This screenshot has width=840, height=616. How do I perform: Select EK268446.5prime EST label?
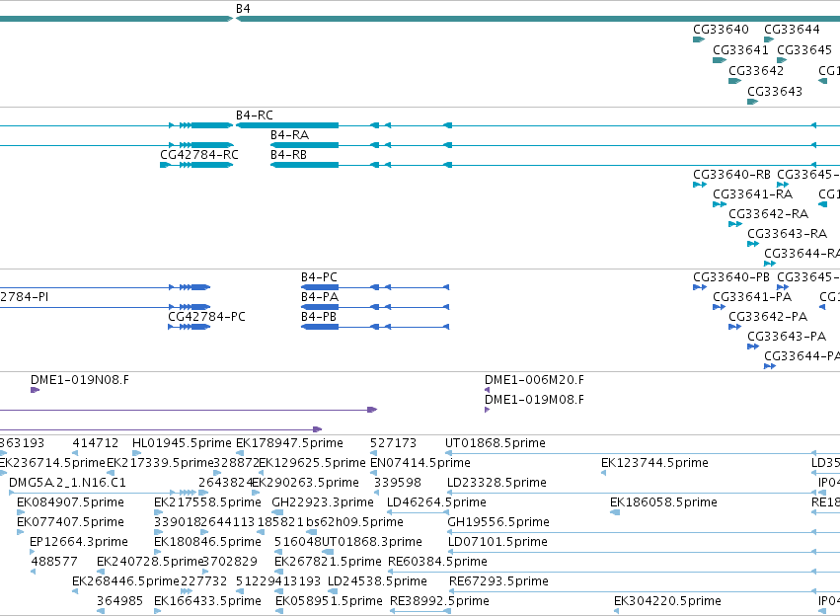point(125,582)
